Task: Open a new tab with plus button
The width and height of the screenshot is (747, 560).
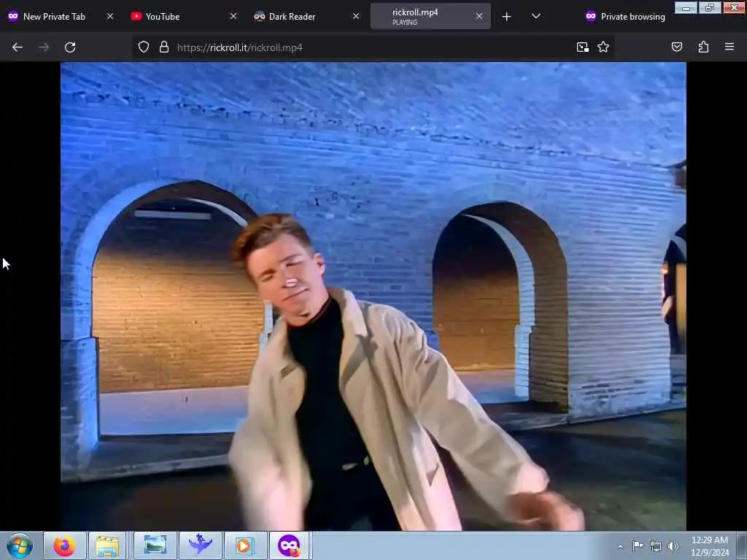Action: click(x=506, y=17)
